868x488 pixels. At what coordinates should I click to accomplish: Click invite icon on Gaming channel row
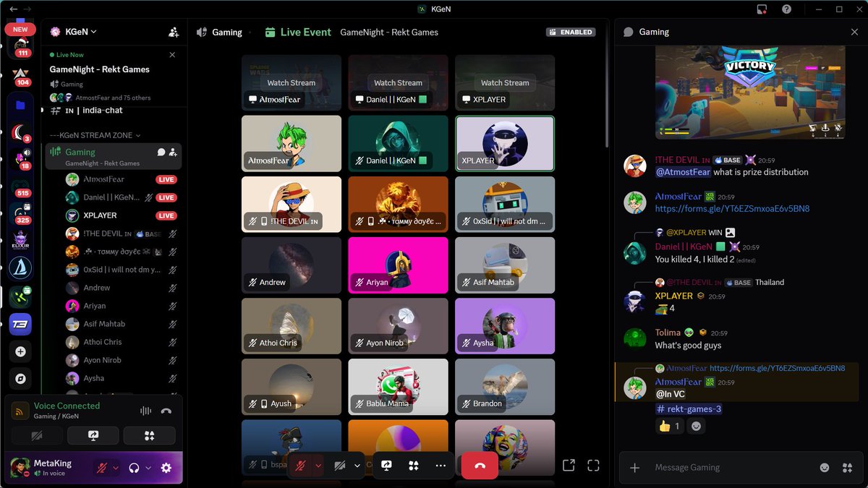[173, 152]
